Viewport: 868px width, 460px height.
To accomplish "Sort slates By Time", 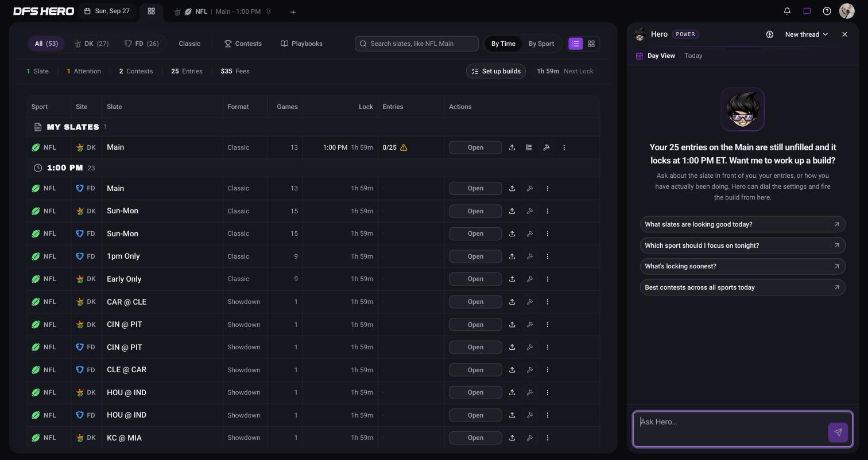I will tap(503, 44).
